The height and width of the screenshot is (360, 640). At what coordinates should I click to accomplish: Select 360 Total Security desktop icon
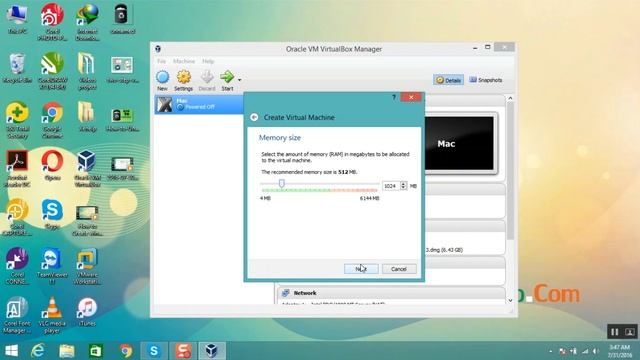(x=17, y=120)
